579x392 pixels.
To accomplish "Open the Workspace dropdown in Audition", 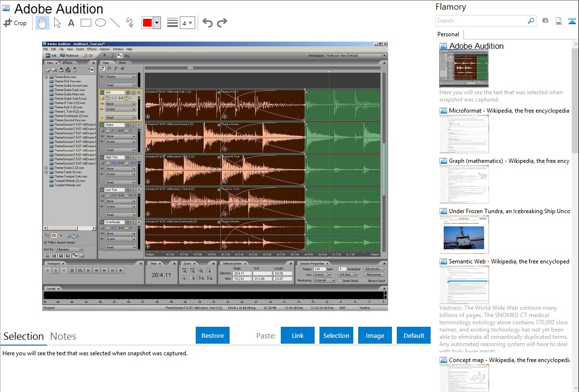I will pyautogui.click(x=356, y=56).
